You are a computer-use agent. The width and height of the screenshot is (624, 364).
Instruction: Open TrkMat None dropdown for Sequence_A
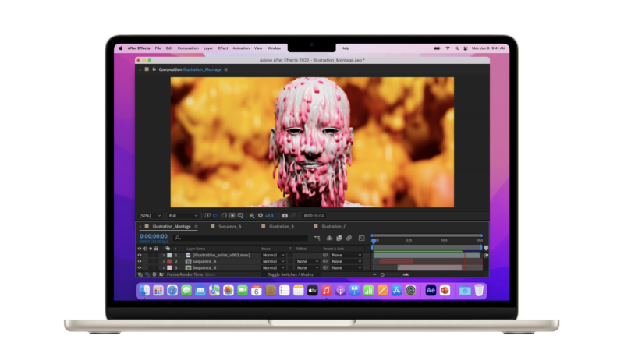[x=307, y=261]
